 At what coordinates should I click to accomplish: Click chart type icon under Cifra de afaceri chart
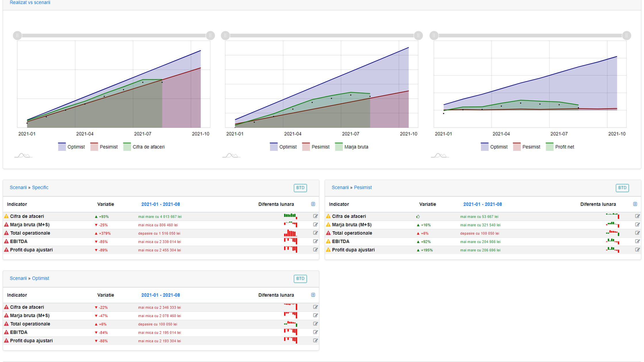(23, 155)
